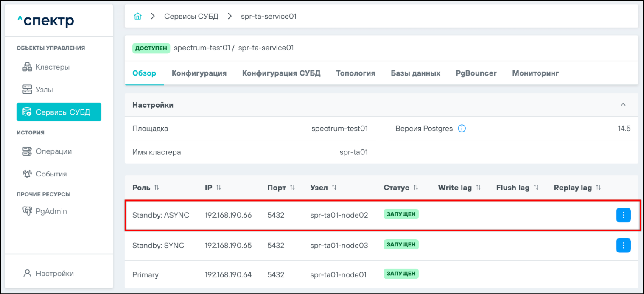Open actions menu for spr-ta01-node03 row

click(623, 245)
